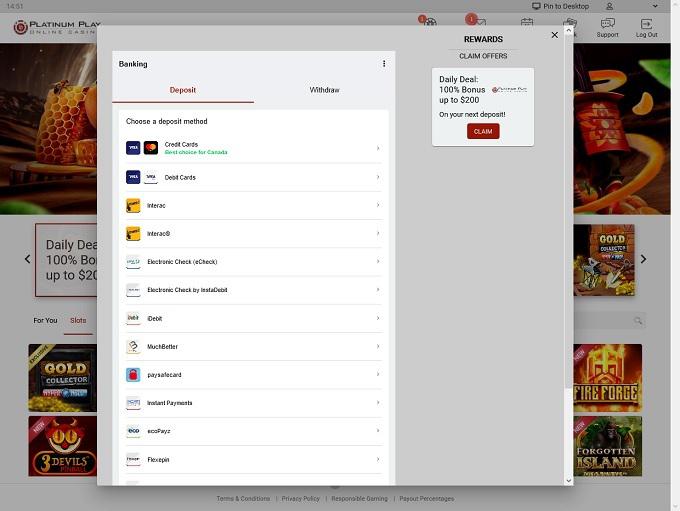Open the user account icon

(x=609, y=6)
